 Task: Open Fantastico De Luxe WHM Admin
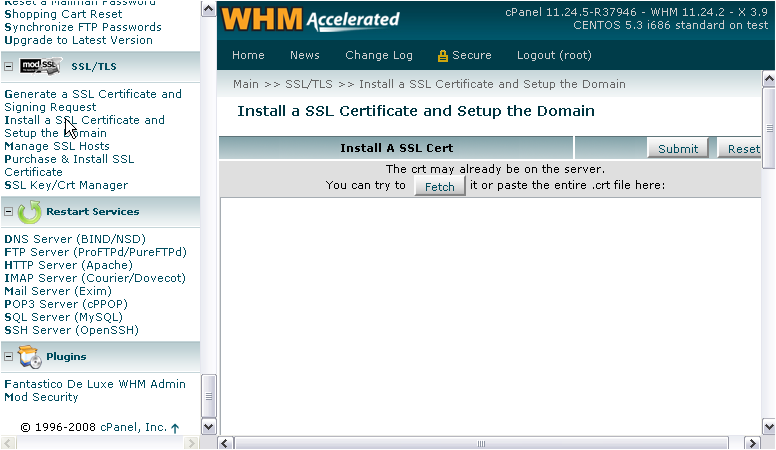95,384
